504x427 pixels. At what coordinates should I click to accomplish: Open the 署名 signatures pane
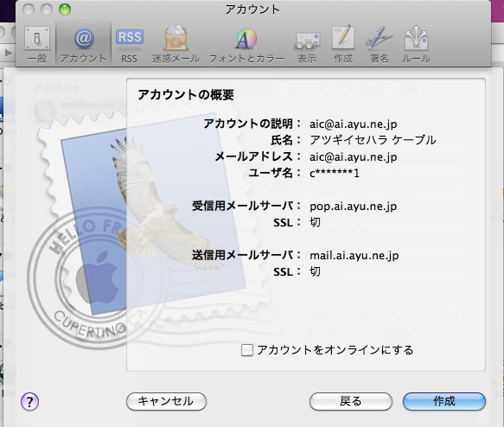tap(380, 44)
